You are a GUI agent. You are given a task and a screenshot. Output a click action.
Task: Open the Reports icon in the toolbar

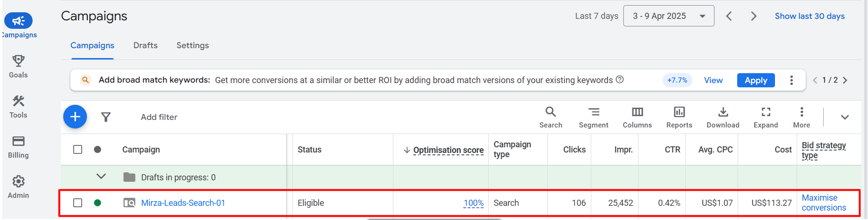pyautogui.click(x=679, y=112)
